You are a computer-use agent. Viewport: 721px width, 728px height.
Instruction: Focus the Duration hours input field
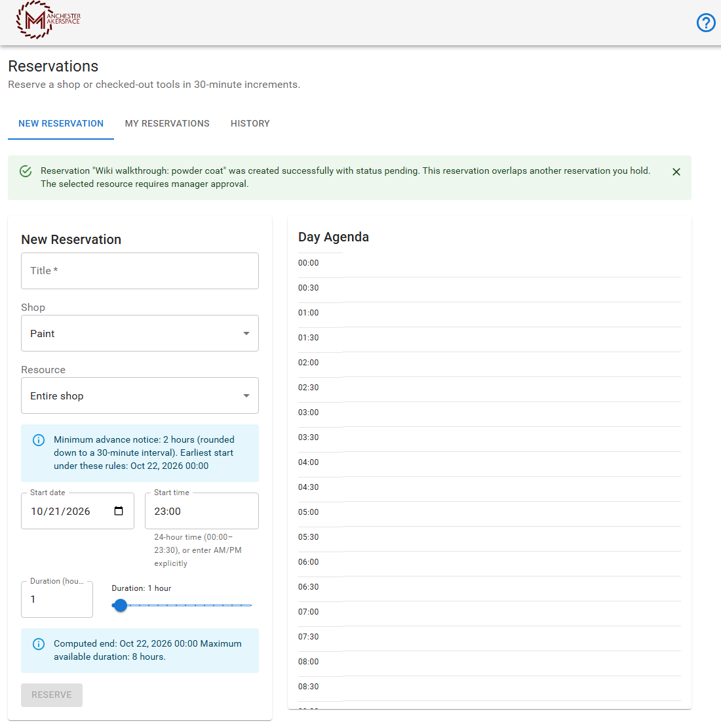(x=57, y=599)
